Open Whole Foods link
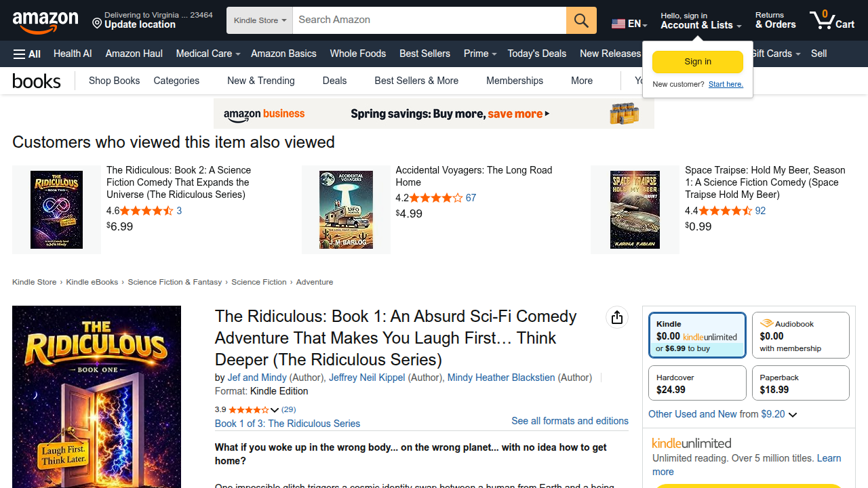This screenshot has height=488, width=868. 357,54
